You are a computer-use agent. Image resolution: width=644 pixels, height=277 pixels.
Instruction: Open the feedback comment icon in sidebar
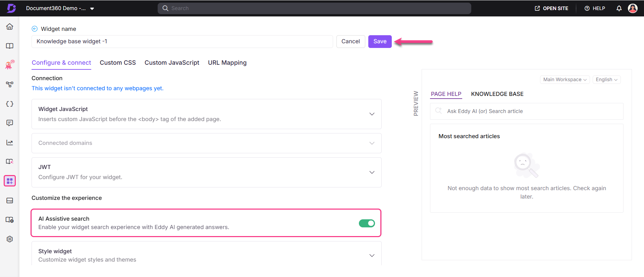(x=10, y=123)
